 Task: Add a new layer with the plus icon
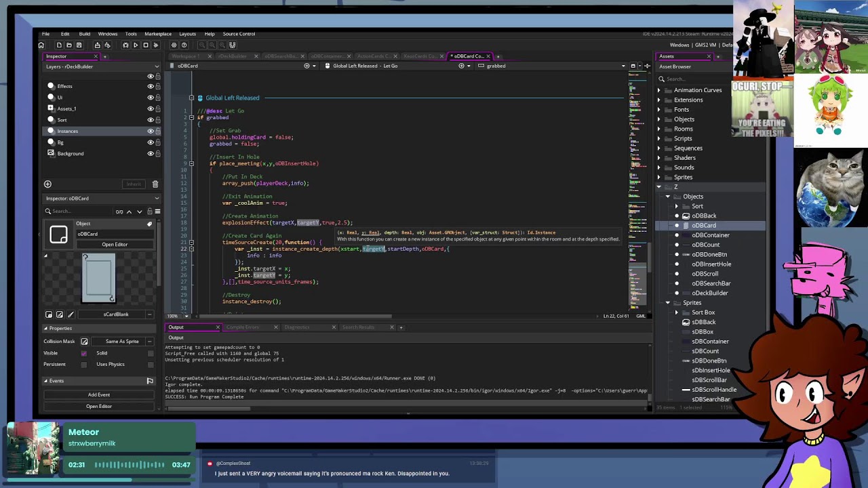(x=47, y=184)
